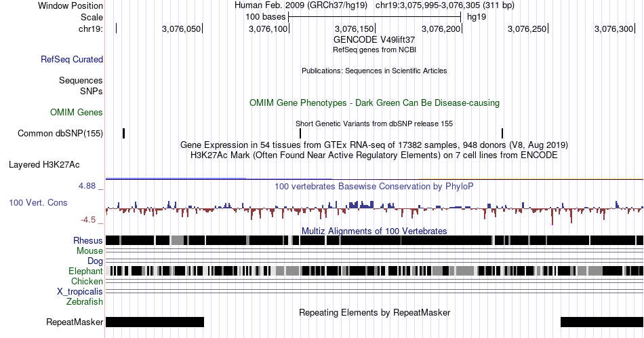The width and height of the screenshot is (644, 338).
Task: Select the Elephant alignment row label
Action: point(86,271)
